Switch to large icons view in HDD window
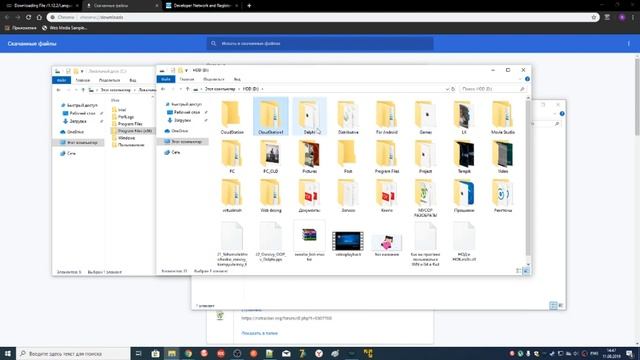Image resolution: width=640 pixels, height=360 pixels. click(x=526, y=271)
